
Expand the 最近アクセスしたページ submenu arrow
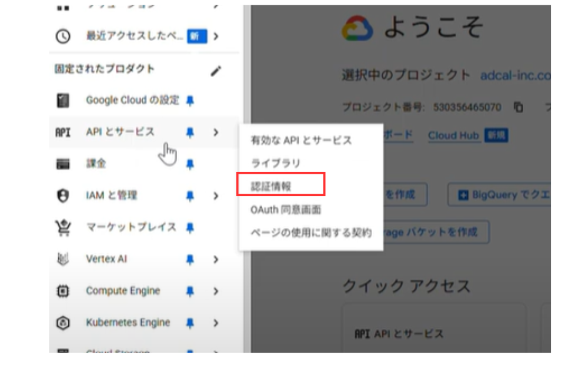[x=216, y=37]
